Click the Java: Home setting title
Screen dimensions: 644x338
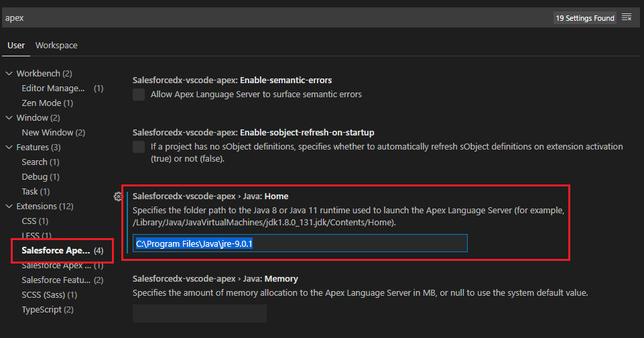210,196
